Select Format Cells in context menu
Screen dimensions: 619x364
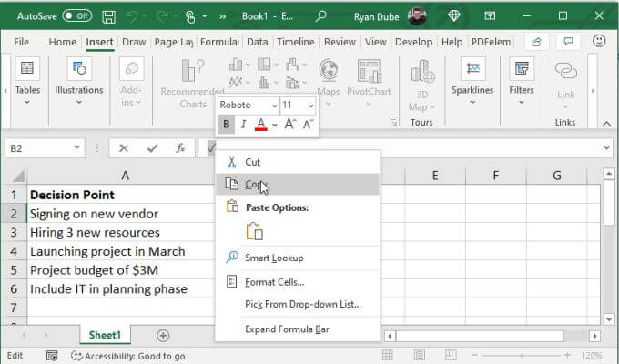tap(274, 282)
